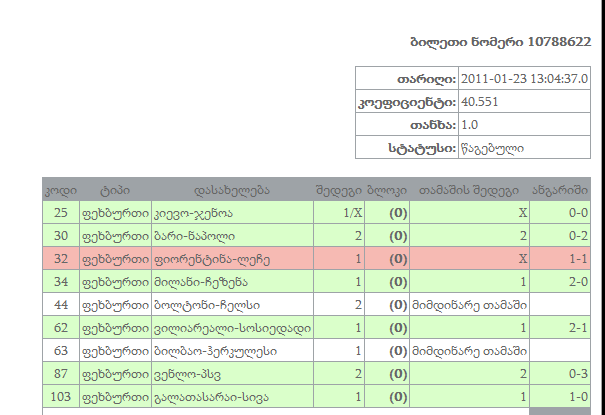Click the 'სტატუსი:' label
The height and width of the screenshot is (415, 605).
tap(422, 148)
